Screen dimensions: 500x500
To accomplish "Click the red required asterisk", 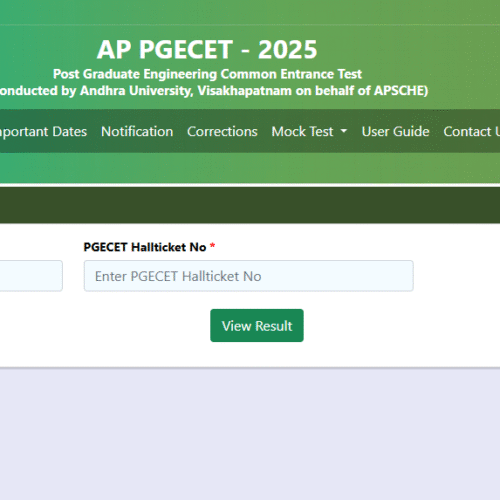I will pos(212,246).
